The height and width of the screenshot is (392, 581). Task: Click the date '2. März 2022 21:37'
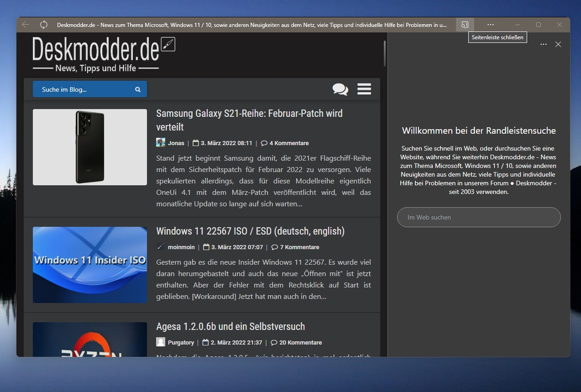pyautogui.click(x=232, y=342)
